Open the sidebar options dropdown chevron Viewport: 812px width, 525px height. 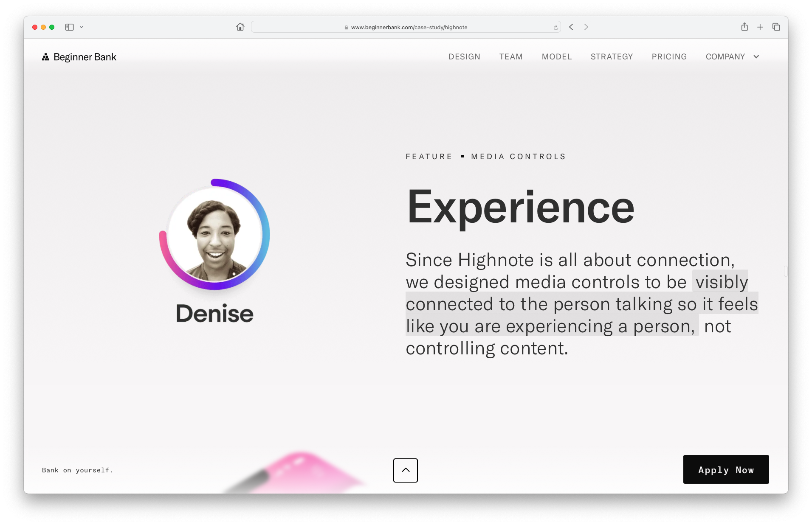(82, 27)
